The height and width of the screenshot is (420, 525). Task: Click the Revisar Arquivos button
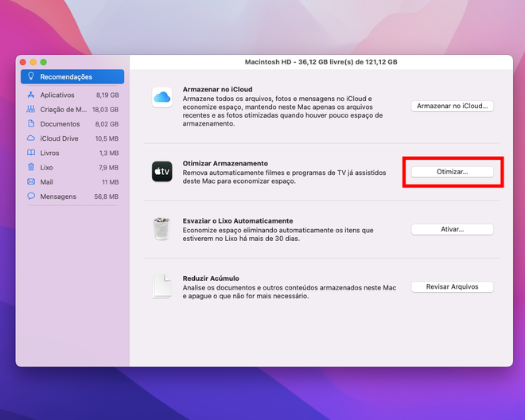click(452, 286)
